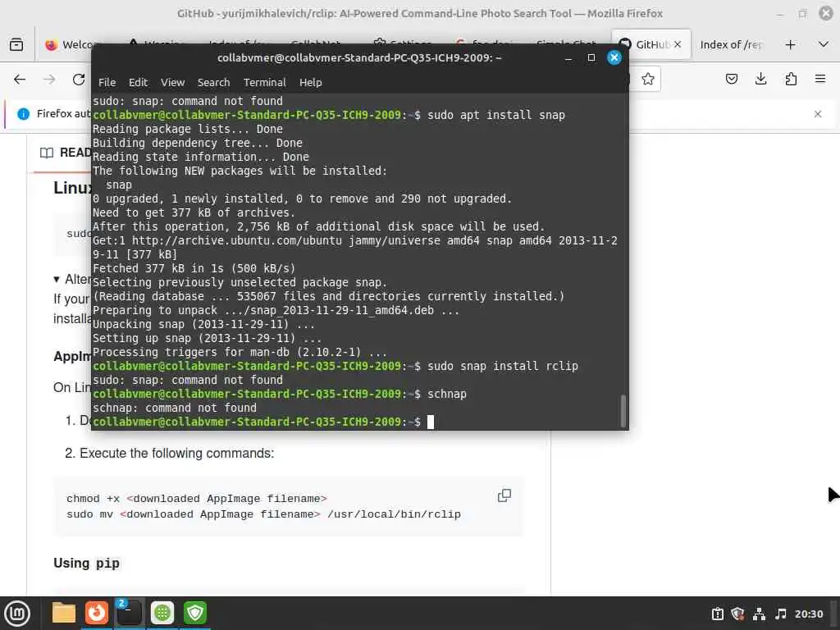840x630 pixels.
Task: Go forward with Firefox forward arrow
Action: 49,80
